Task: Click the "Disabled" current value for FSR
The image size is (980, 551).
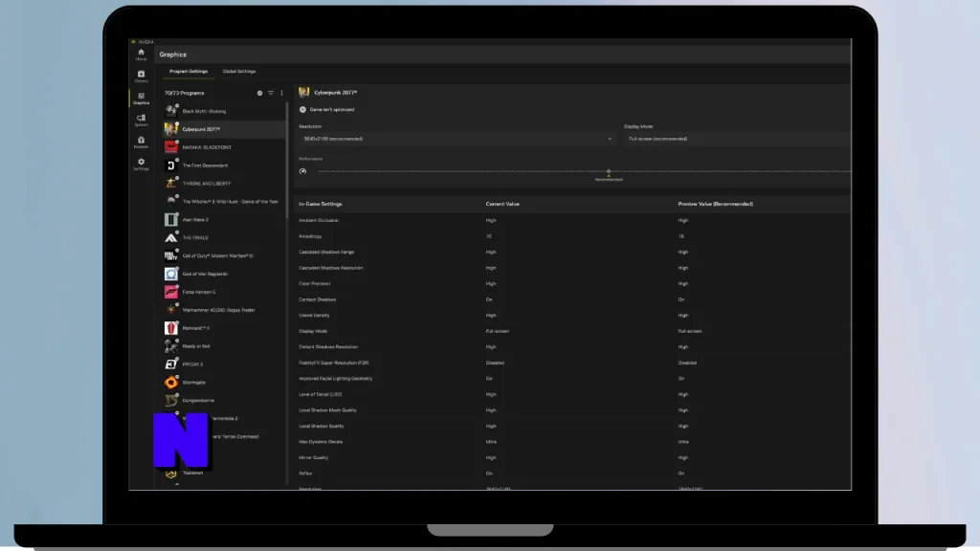Action: coord(495,363)
